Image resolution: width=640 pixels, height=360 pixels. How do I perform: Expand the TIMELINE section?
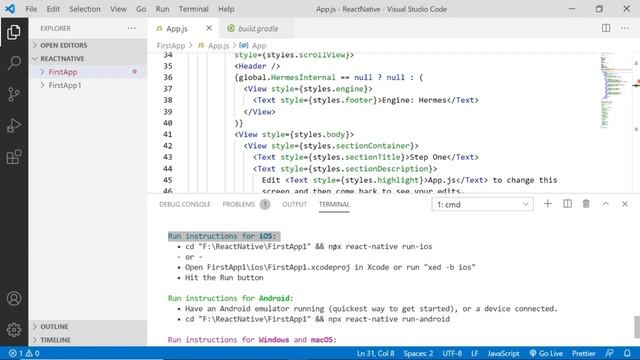coord(89,340)
